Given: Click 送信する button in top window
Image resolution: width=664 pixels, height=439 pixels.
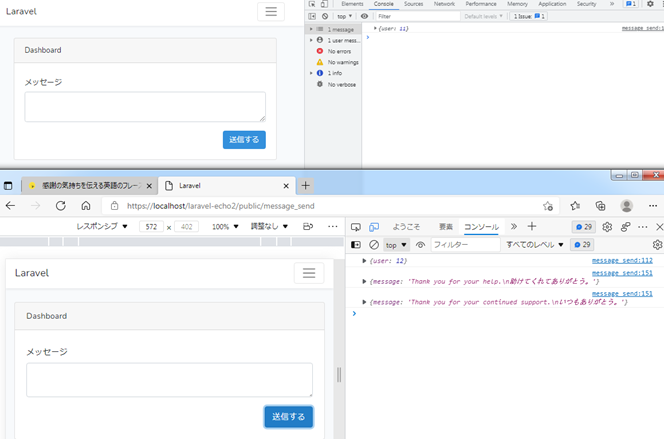Looking at the screenshot, I should [x=244, y=140].
